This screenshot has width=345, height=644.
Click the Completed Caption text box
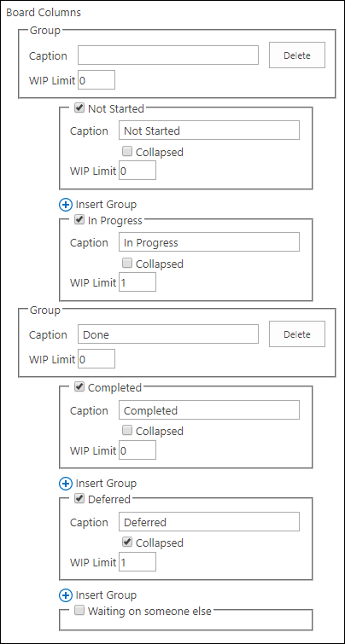(209, 410)
